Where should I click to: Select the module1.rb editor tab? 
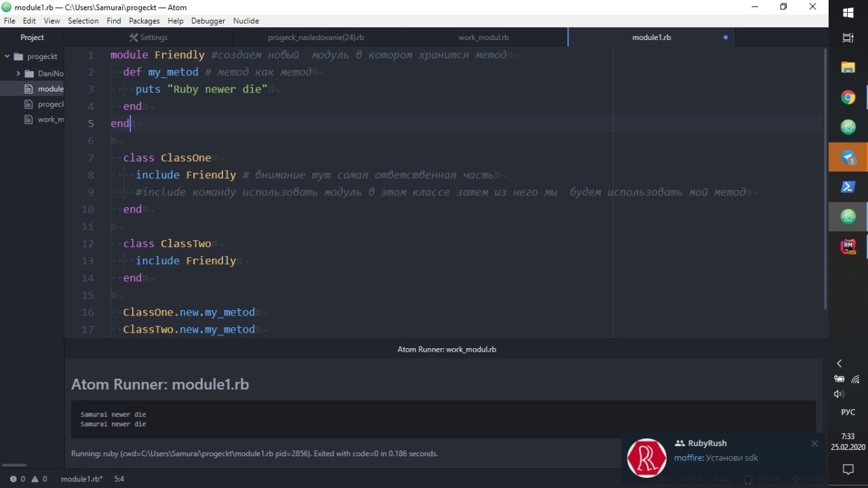[x=652, y=37]
